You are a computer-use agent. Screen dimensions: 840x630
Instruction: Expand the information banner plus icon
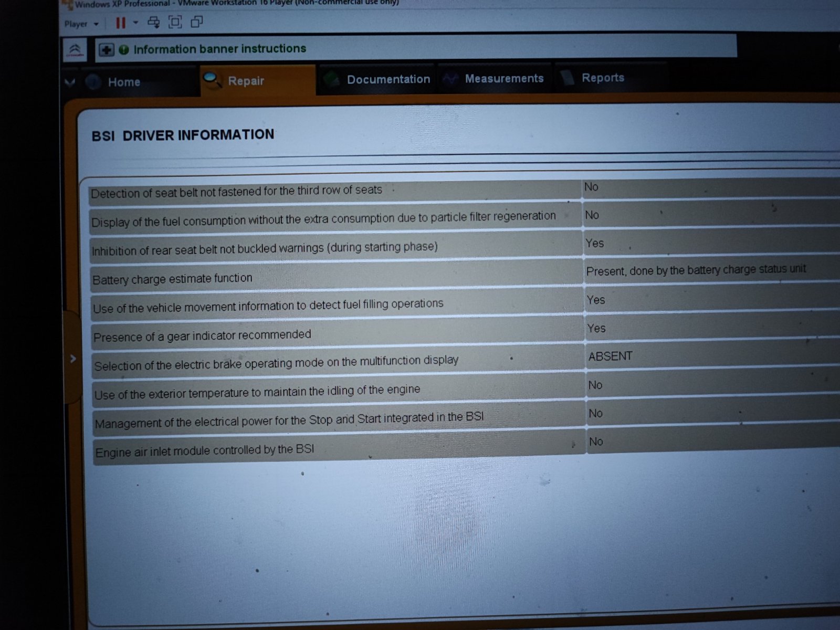106,50
